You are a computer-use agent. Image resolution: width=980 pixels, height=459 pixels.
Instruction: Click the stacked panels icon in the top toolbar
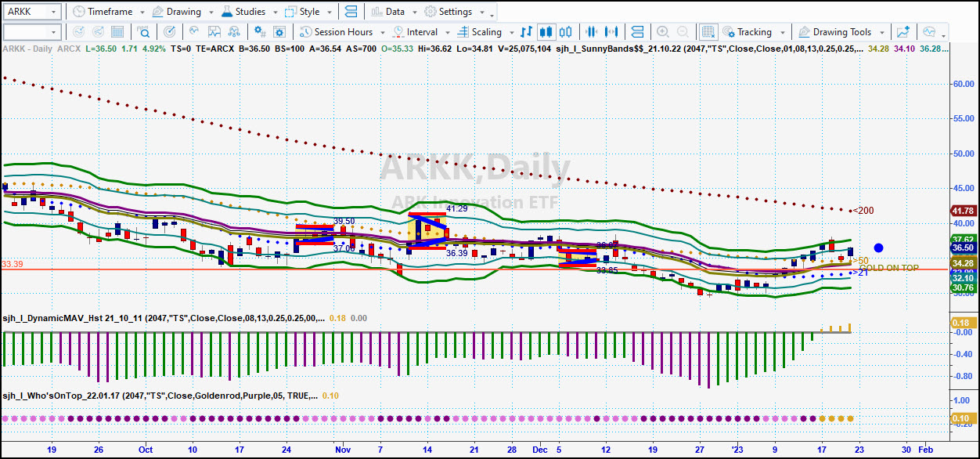click(x=350, y=12)
